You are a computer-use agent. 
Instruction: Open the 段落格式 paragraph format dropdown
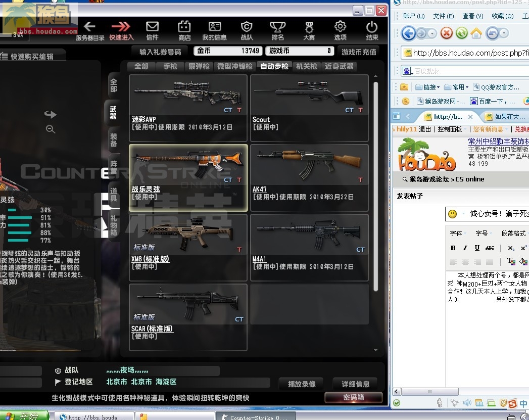(514, 233)
